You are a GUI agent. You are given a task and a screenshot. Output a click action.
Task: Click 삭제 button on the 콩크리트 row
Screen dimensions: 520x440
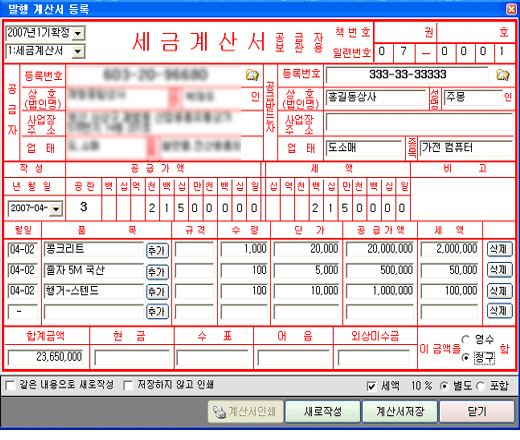point(500,249)
